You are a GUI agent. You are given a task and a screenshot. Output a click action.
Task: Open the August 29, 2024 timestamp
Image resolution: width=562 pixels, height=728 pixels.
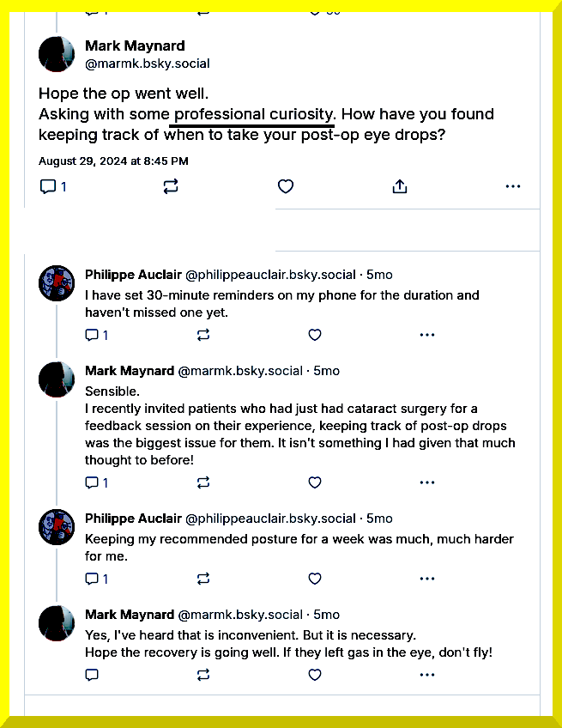tap(113, 161)
